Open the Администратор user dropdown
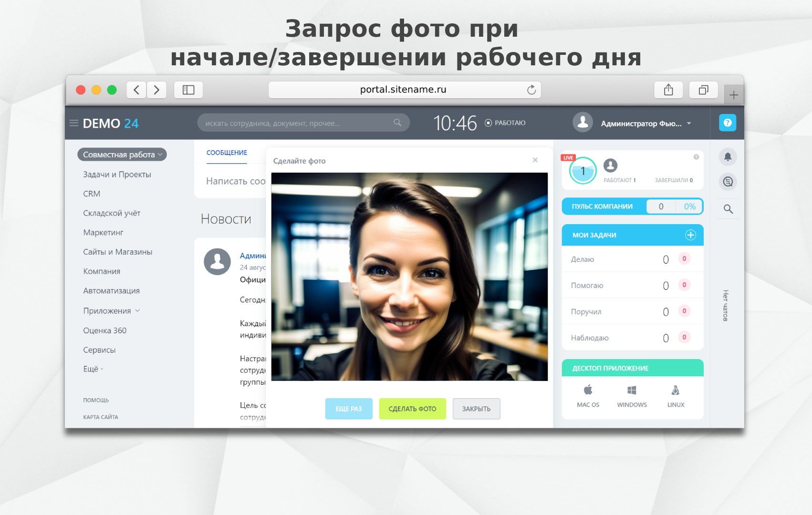Screen dimensions: 812x515 632,123
